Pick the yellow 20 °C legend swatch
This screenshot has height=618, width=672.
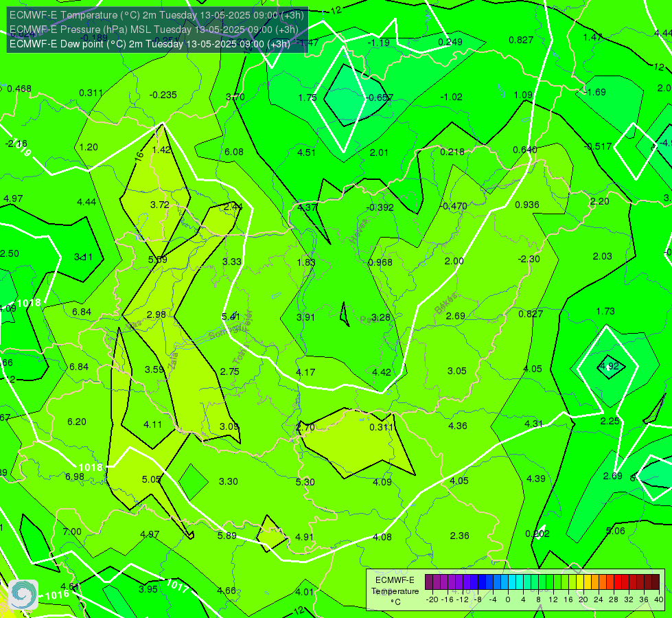(580, 582)
